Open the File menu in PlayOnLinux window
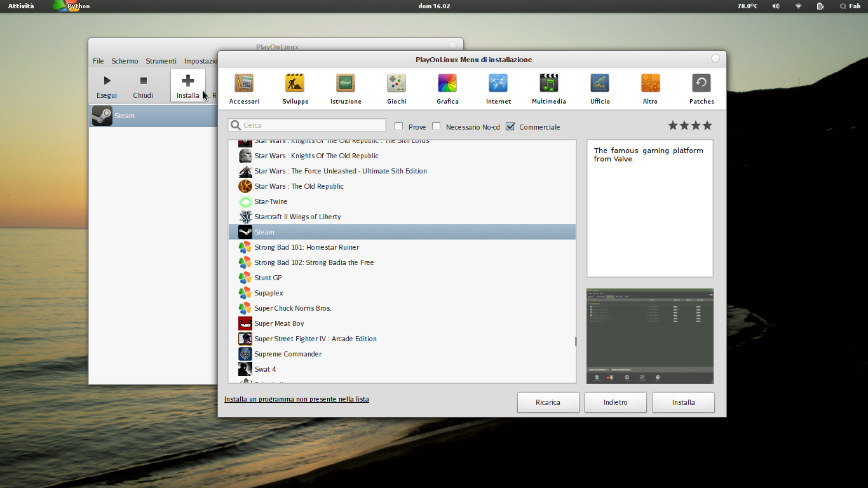868x488 pixels. pyautogui.click(x=98, y=61)
